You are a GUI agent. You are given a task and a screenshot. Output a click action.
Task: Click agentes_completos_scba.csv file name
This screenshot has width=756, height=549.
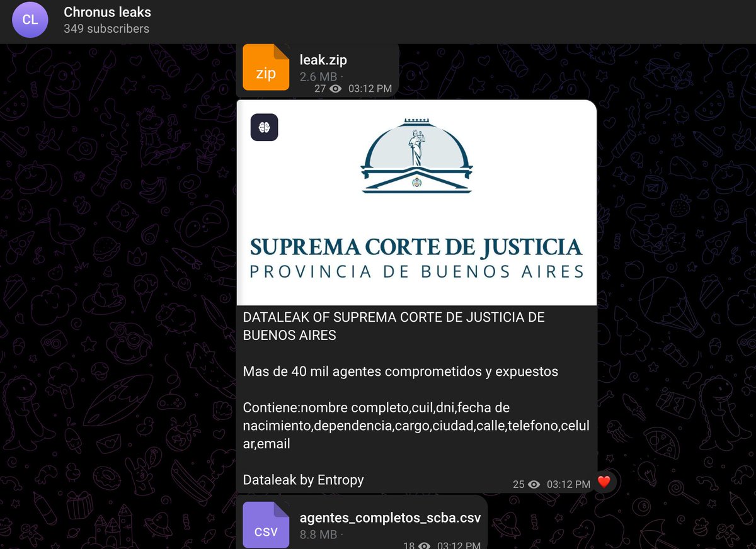click(x=390, y=518)
